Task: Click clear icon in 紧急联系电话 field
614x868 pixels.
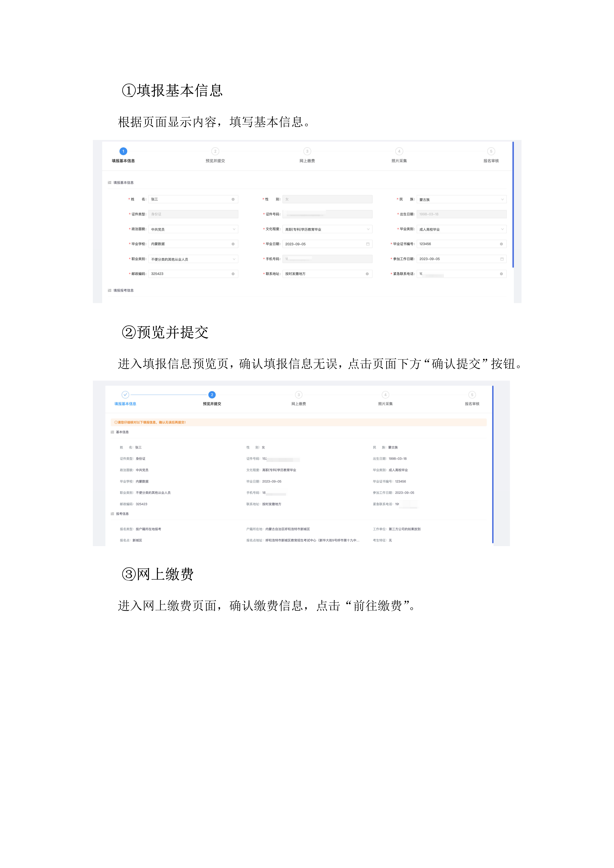Action: (x=501, y=274)
